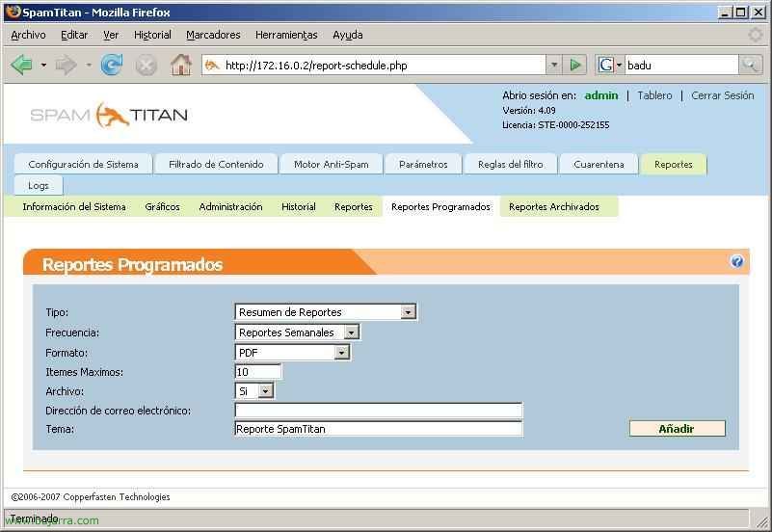Click the Dirección de correo electrónico field

pyautogui.click(x=379, y=410)
